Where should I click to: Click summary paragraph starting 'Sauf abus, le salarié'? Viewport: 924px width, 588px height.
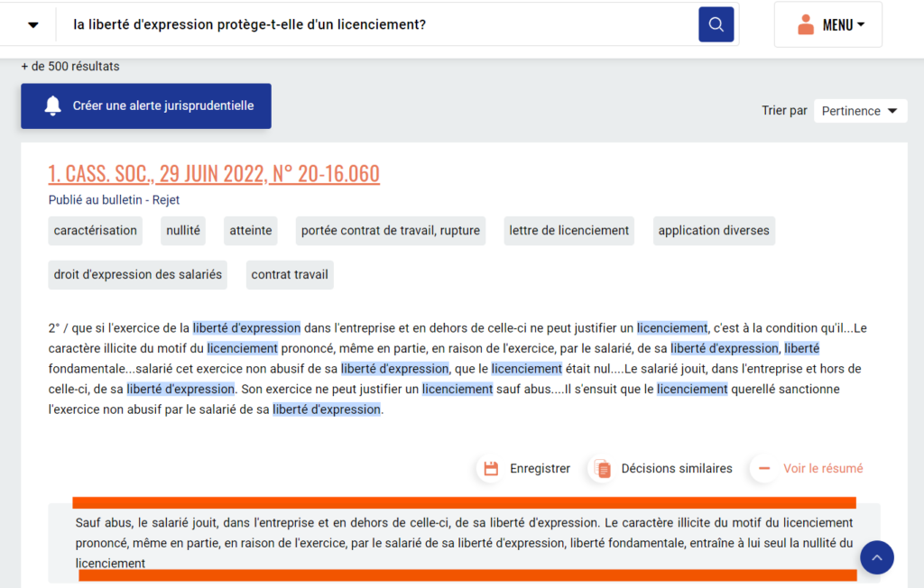(x=464, y=543)
